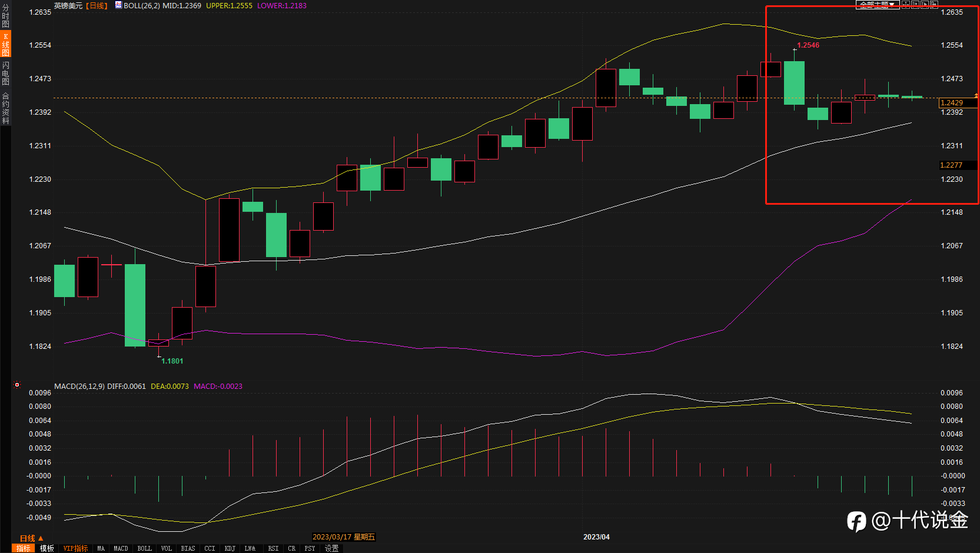Select the CR indicator
980x553 pixels.
point(292,548)
